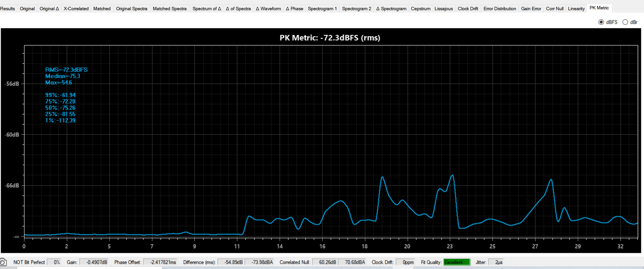Image resolution: width=644 pixels, height=269 pixels.
Task: Show the Matched tab
Action: pyautogui.click(x=102, y=8)
